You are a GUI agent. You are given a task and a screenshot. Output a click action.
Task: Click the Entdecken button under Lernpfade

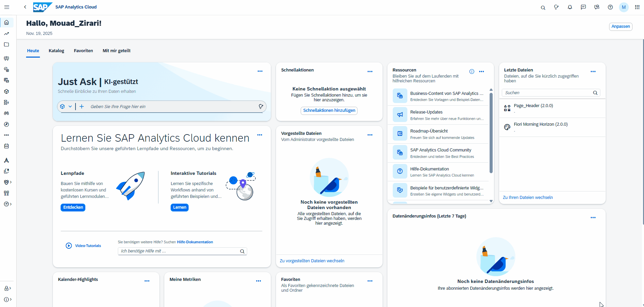click(x=73, y=207)
